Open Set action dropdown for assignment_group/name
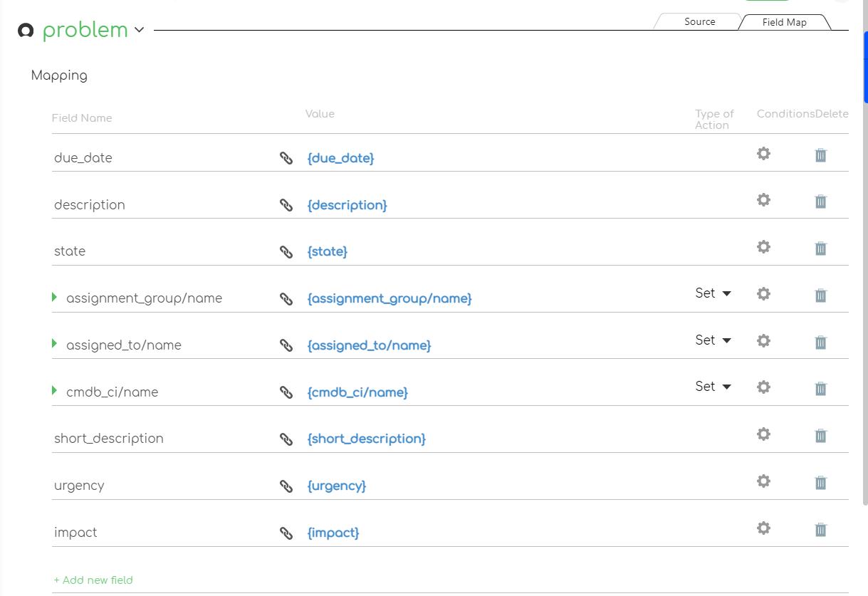 (713, 293)
